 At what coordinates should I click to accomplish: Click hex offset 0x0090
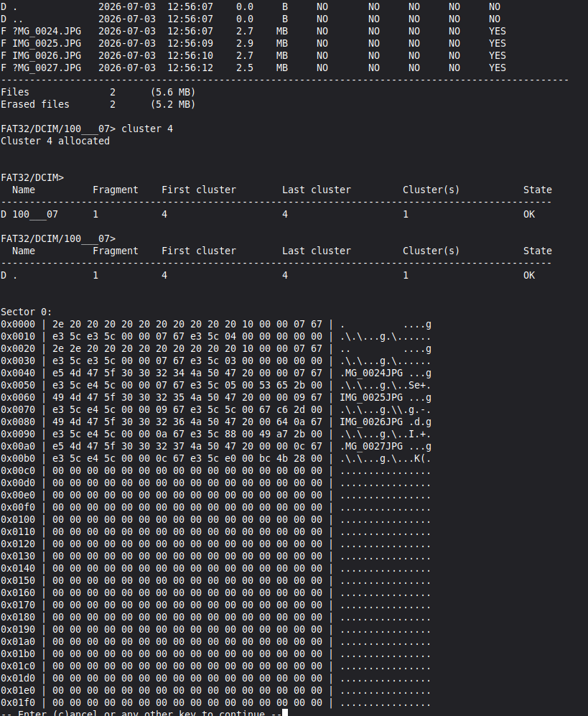18,434
